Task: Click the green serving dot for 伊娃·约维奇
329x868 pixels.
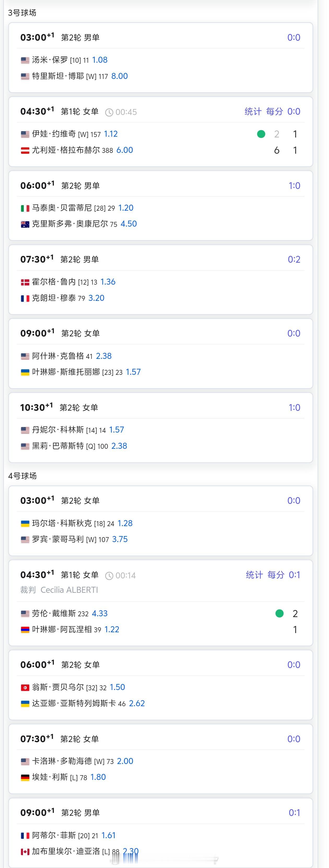Action: tap(261, 134)
